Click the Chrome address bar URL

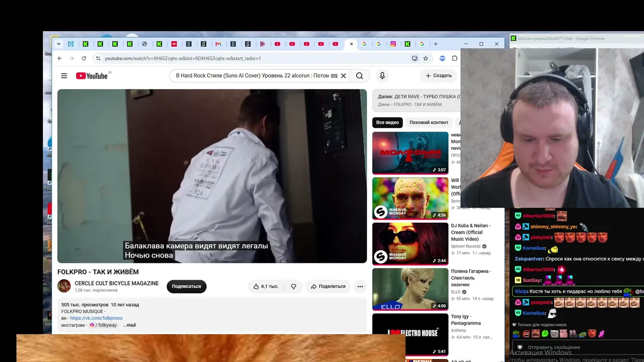(183, 58)
